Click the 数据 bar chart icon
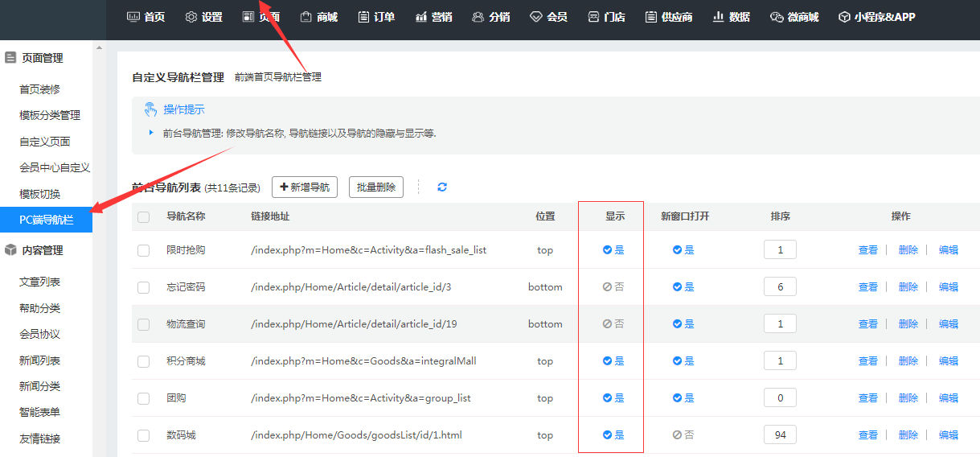This screenshot has height=457, width=980. (x=719, y=17)
